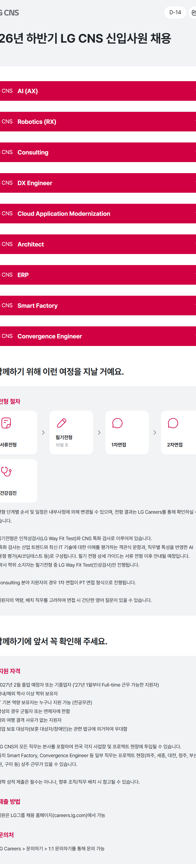Screen dimensions: 196x868
Task: Click the careers.lg.com submission text line
Action: coord(52,815)
